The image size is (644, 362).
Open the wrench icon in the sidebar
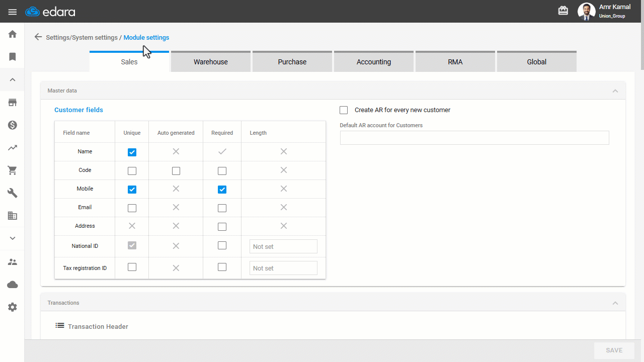13,193
